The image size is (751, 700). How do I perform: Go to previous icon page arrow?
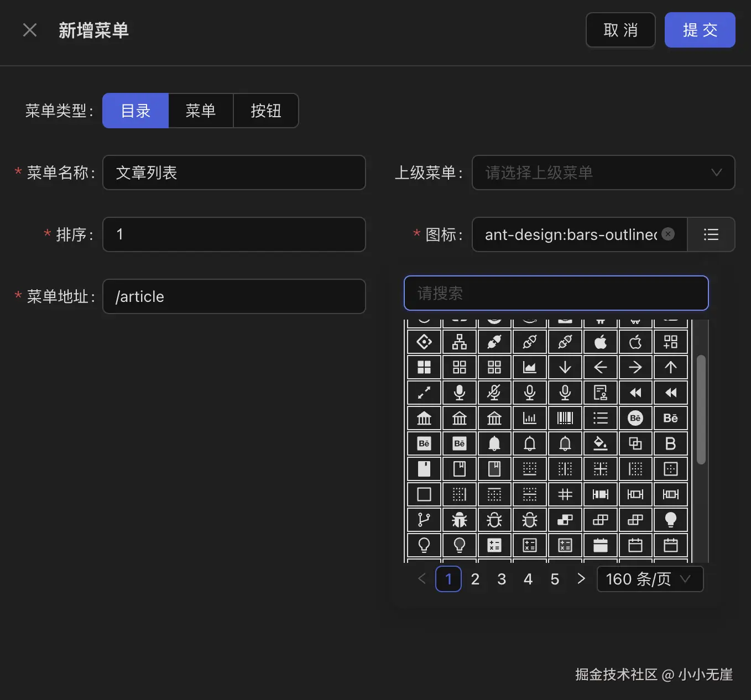point(422,579)
